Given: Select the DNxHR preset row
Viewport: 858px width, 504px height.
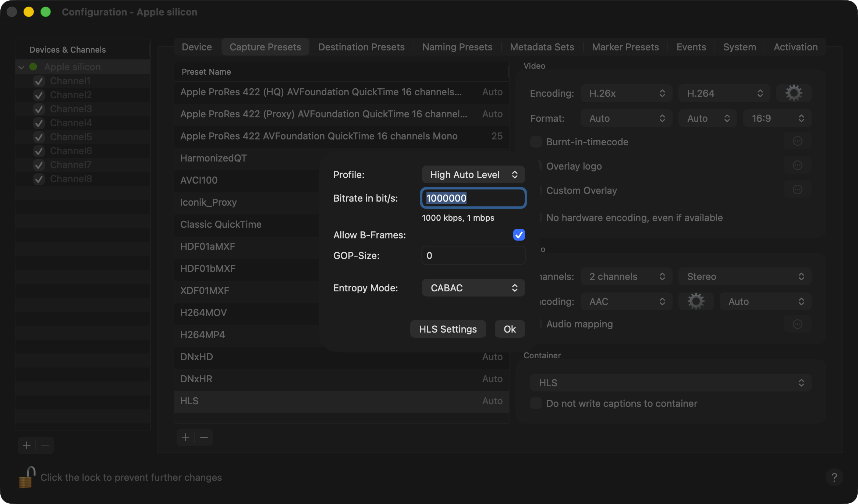Looking at the screenshot, I should coord(341,379).
